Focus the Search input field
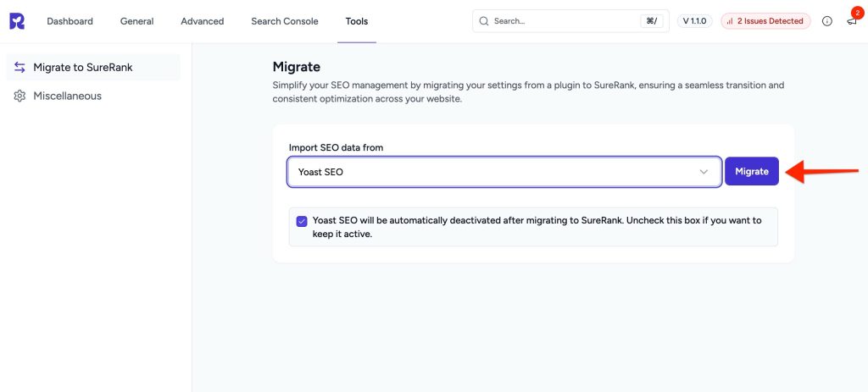This screenshot has width=868, height=392. click(570, 21)
